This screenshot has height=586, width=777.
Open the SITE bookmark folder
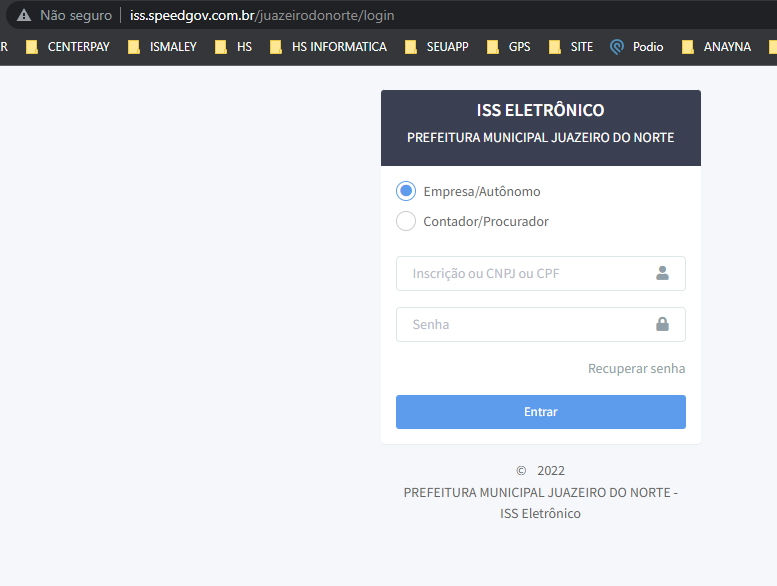pyautogui.click(x=571, y=47)
